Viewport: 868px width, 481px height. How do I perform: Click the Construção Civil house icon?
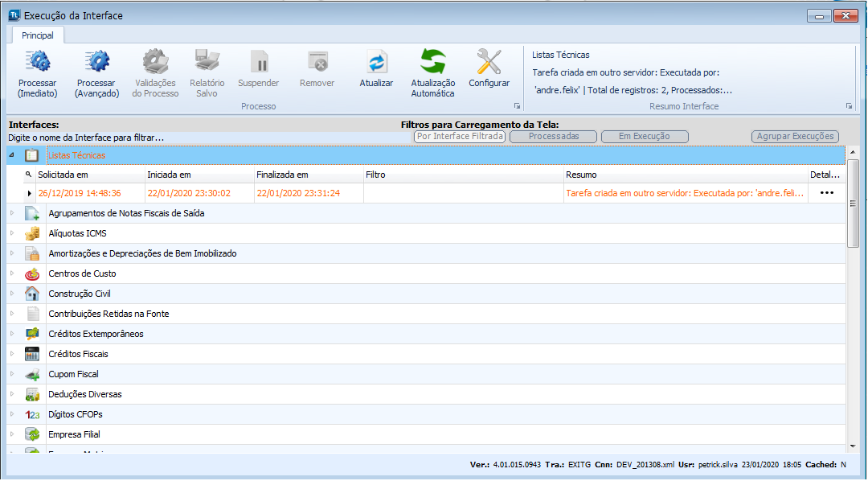click(x=32, y=294)
